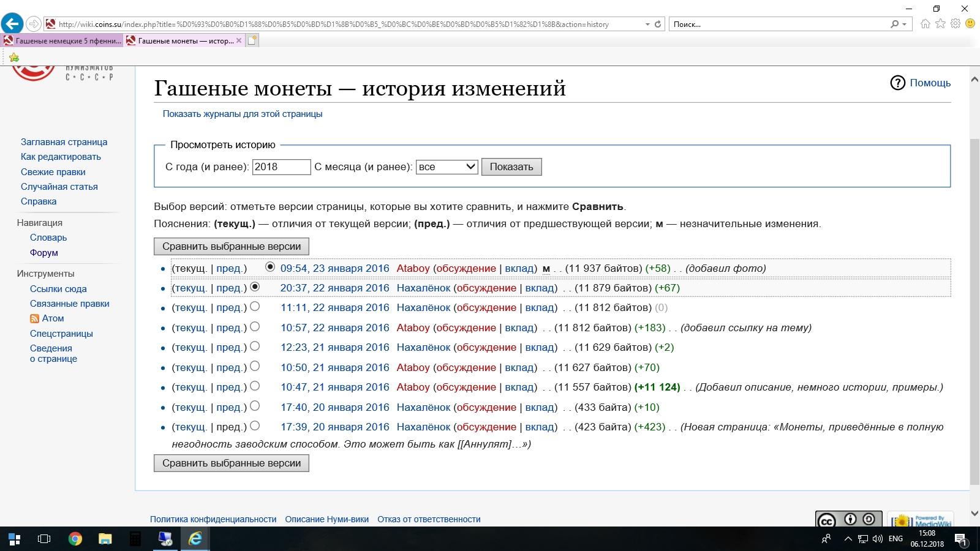Click the year input field showing 2018
Screen dimensions: 980x551
tap(281, 167)
